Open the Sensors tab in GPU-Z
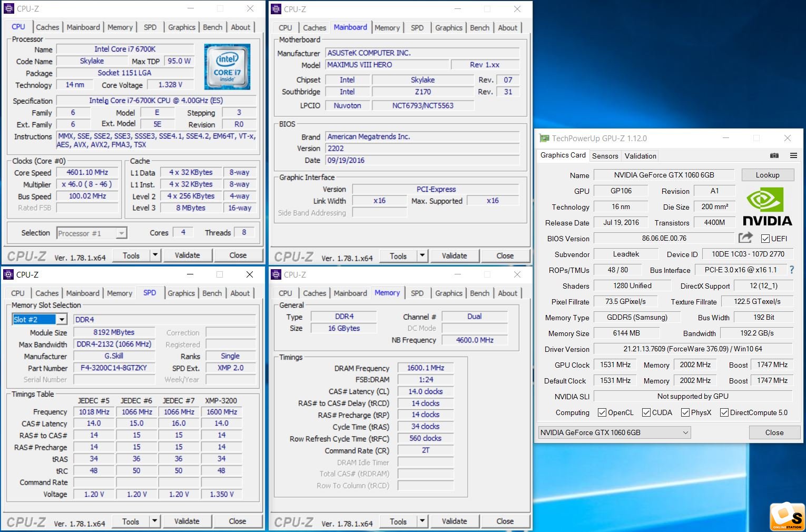Image resolution: width=806 pixels, height=532 pixels. [605, 156]
